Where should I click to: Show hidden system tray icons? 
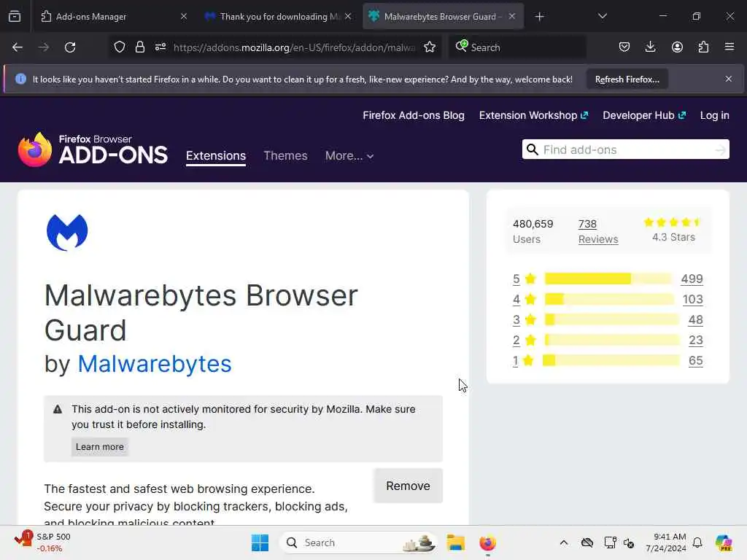point(564,542)
